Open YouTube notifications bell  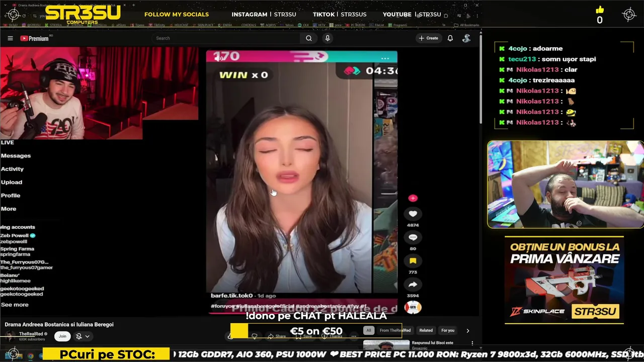pos(450,38)
